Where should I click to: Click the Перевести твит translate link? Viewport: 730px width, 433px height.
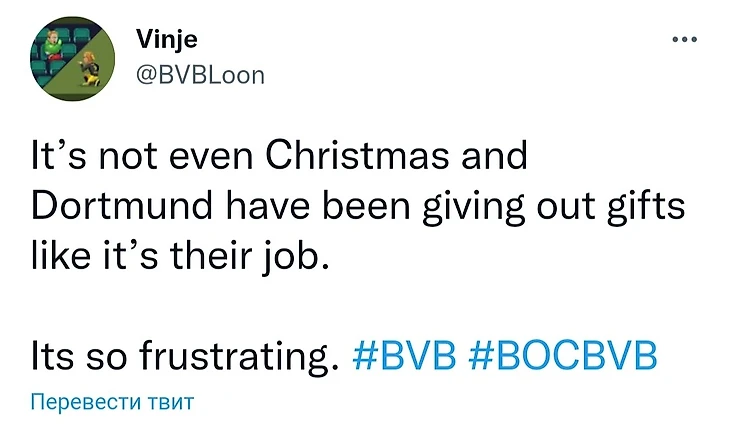[x=112, y=402]
